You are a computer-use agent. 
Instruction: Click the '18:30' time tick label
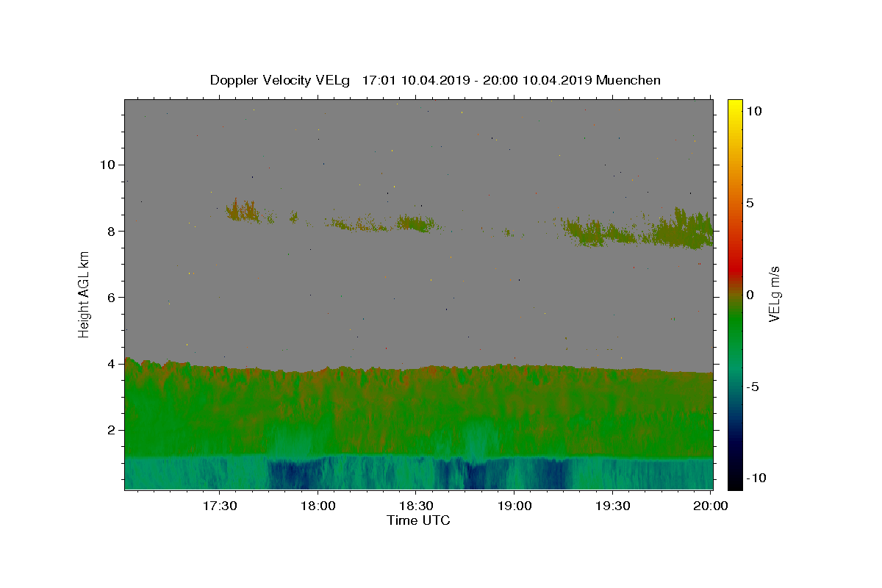pyautogui.click(x=415, y=506)
